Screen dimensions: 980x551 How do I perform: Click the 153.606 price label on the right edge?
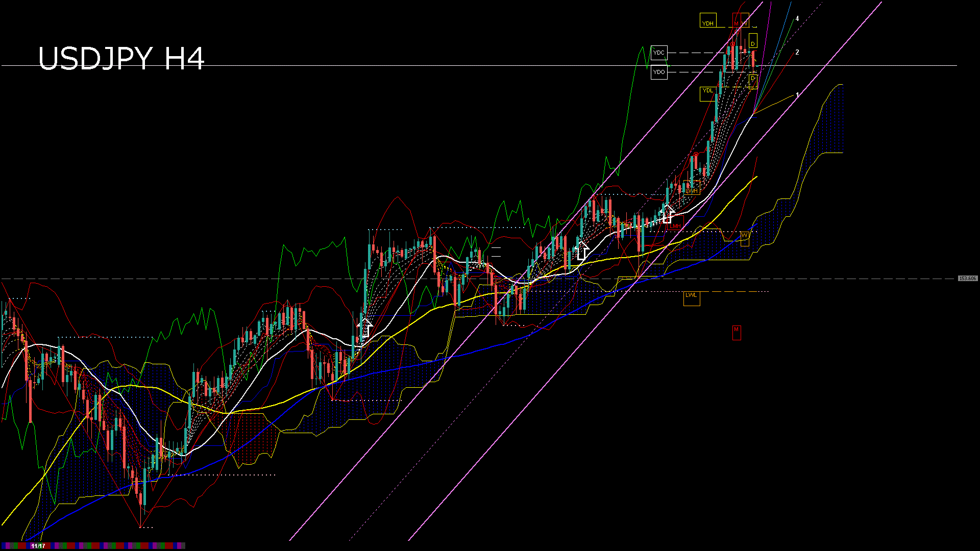(x=967, y=279)
